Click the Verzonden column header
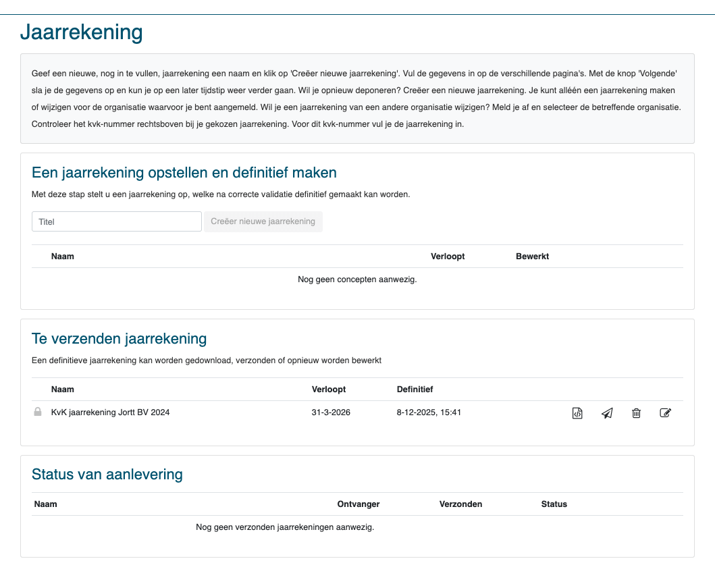 [x=460, y=504]
